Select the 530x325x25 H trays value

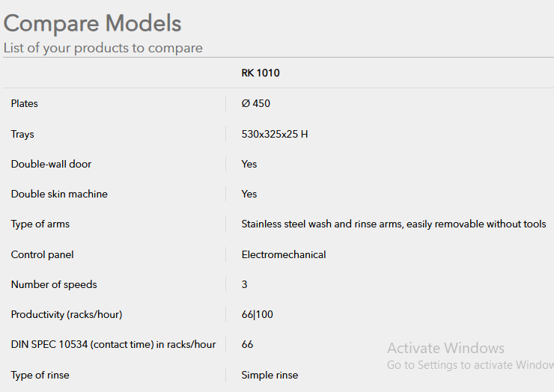[x=275, y=134]
